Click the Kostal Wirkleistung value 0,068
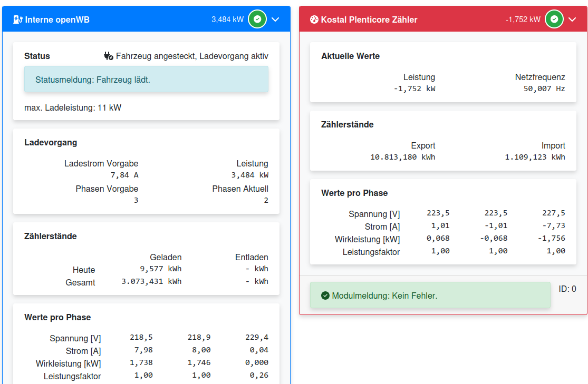Screen dimensions: 588x384 (x=438, y=239)
